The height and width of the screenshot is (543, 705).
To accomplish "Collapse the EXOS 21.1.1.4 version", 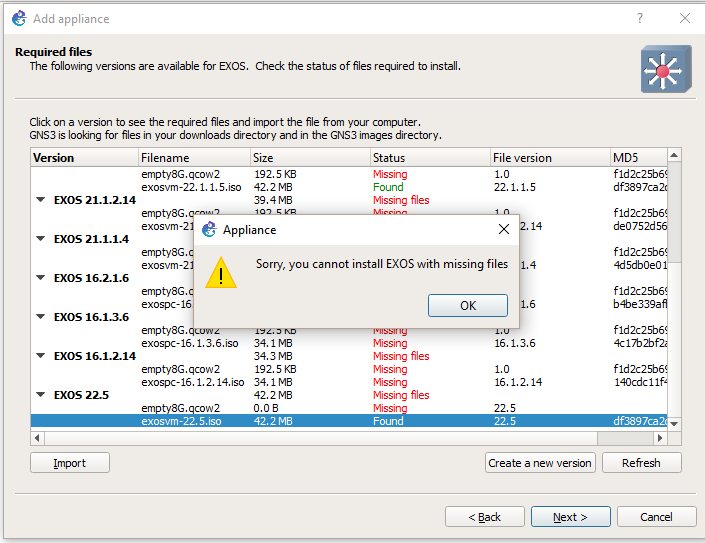I will [x=41, y=239].
